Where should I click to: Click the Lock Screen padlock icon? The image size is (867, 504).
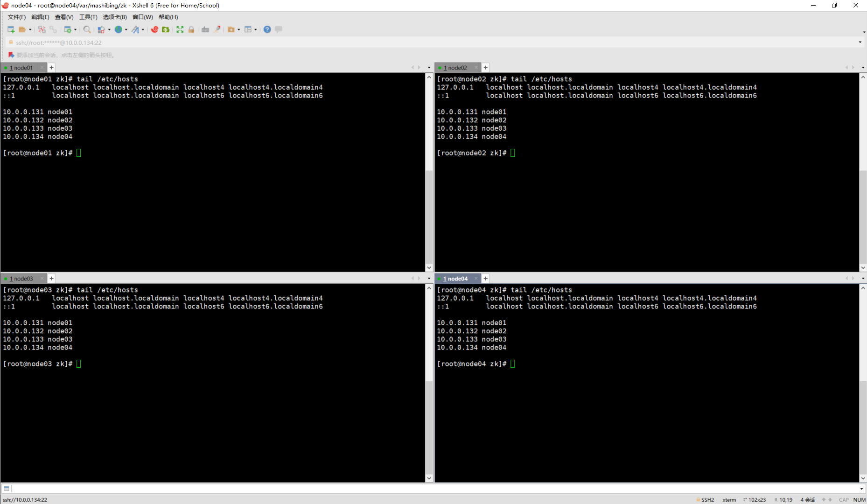[191, 29]
